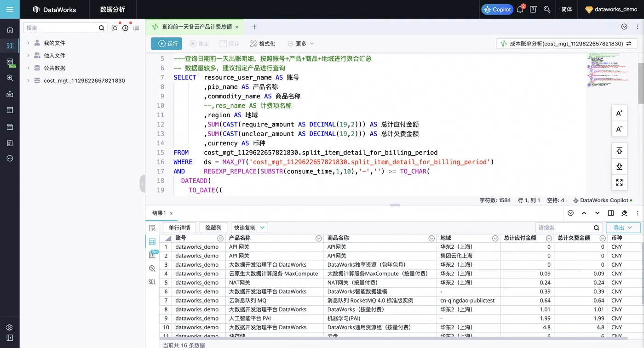Open the dataworks_demo account menu

(x=611, y=9)
